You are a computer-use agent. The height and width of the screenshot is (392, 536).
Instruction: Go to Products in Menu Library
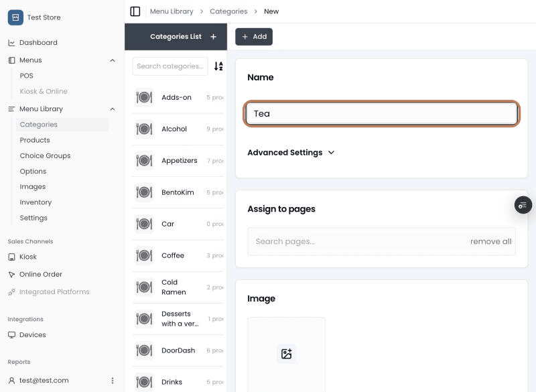[x=35, y=140]
